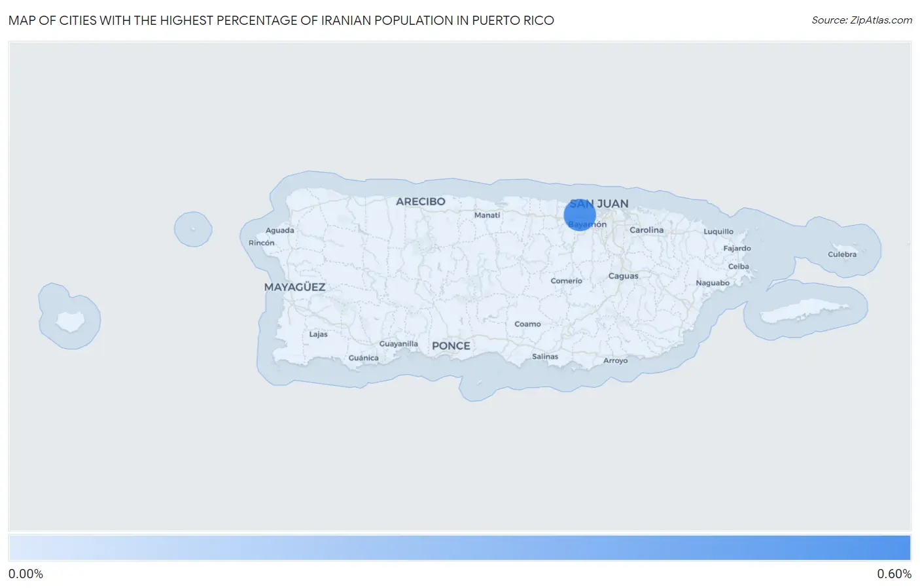Click Vieques island on the map

pyautogui.click(x=805, y=311)
